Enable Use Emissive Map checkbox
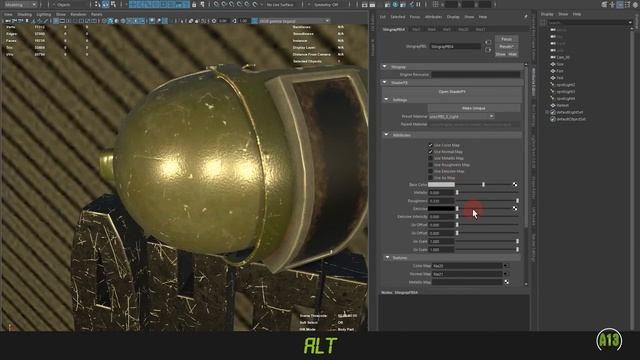 [x=430, y=171]
